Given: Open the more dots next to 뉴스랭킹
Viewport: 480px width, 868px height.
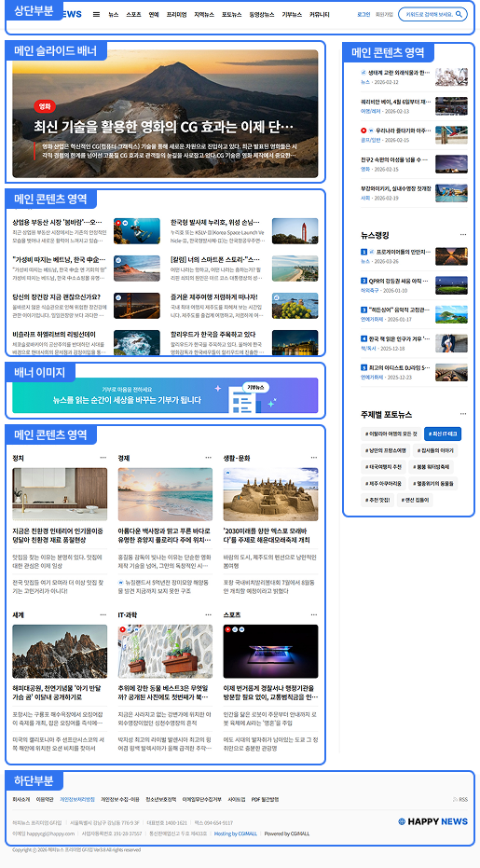Looking at the screenshot, I should pos(463,235).
